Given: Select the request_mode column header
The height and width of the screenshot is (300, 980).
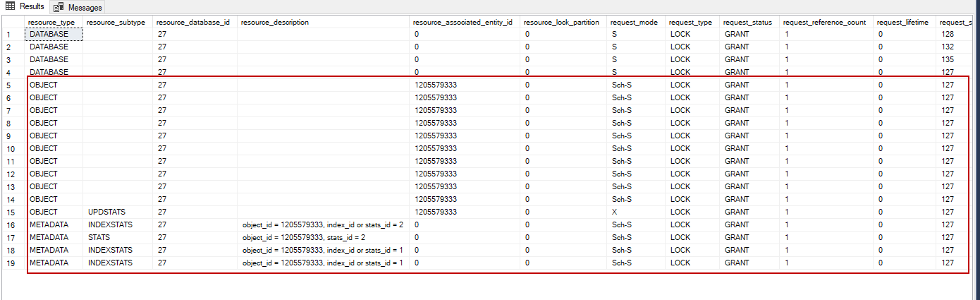Looking at the screenshot, I should point(634,23).
